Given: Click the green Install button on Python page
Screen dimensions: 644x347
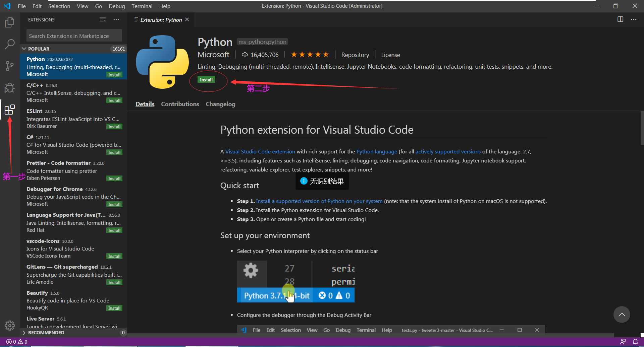Looking at the screenshot, I should coord(206,80).
